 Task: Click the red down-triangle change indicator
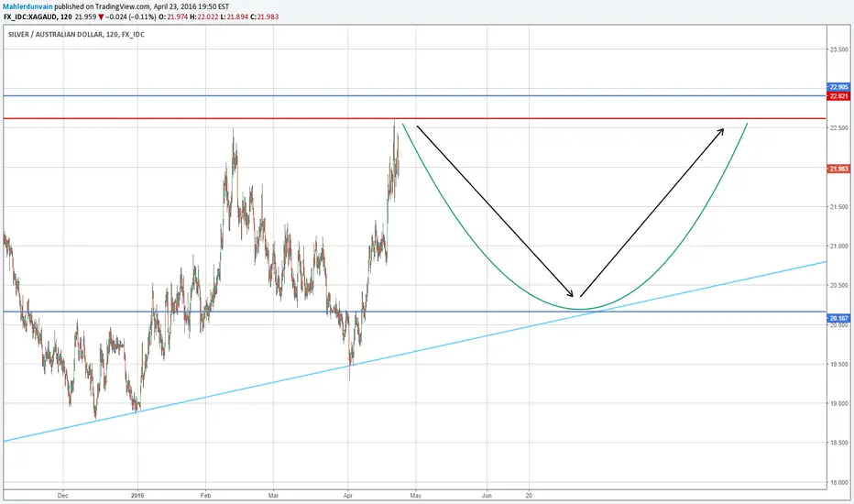[x=101, y=16]
